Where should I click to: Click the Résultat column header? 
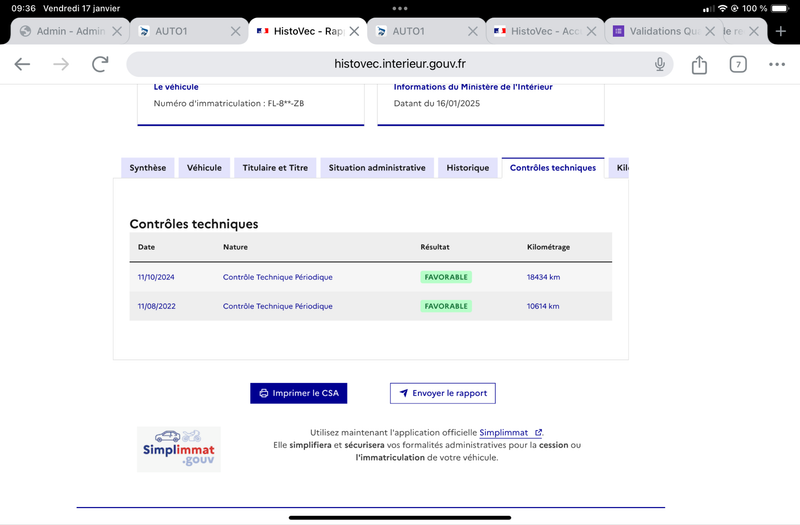(x=435, y=247)
